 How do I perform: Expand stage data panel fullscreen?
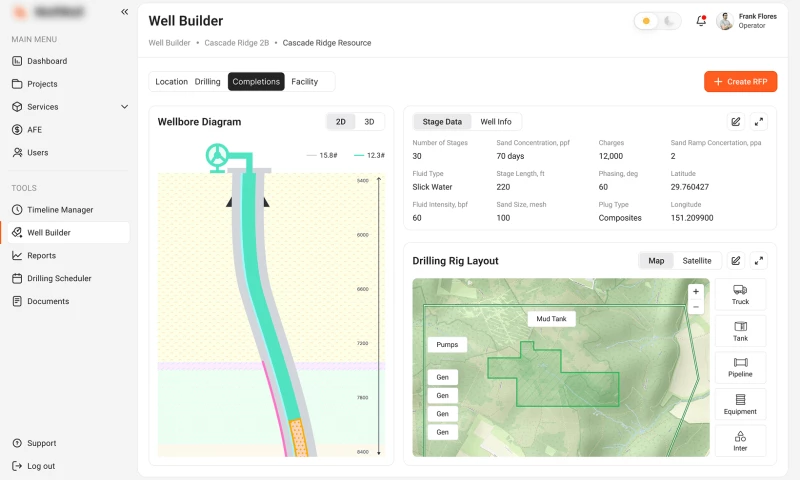759,122
